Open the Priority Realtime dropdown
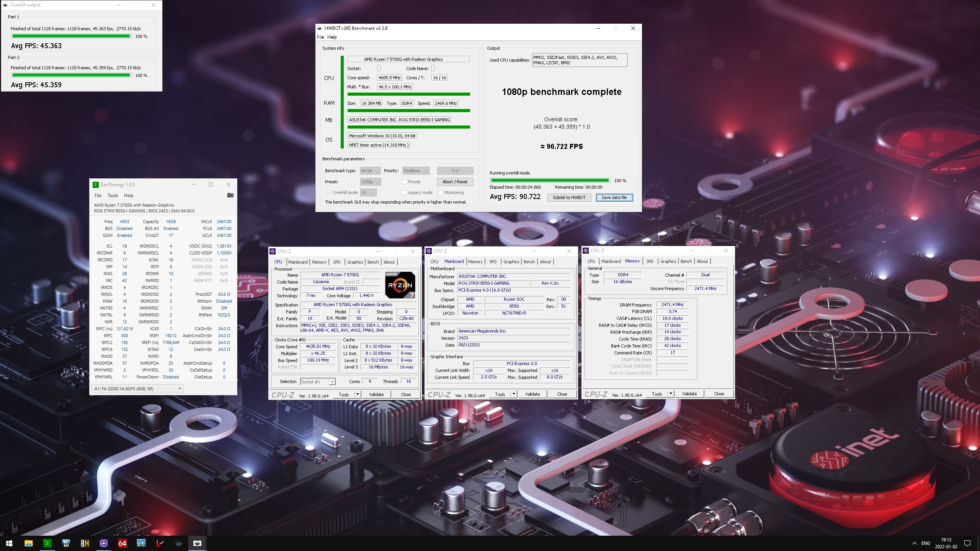The width and height of the screenshot is (980, 551). click(416, 171)
